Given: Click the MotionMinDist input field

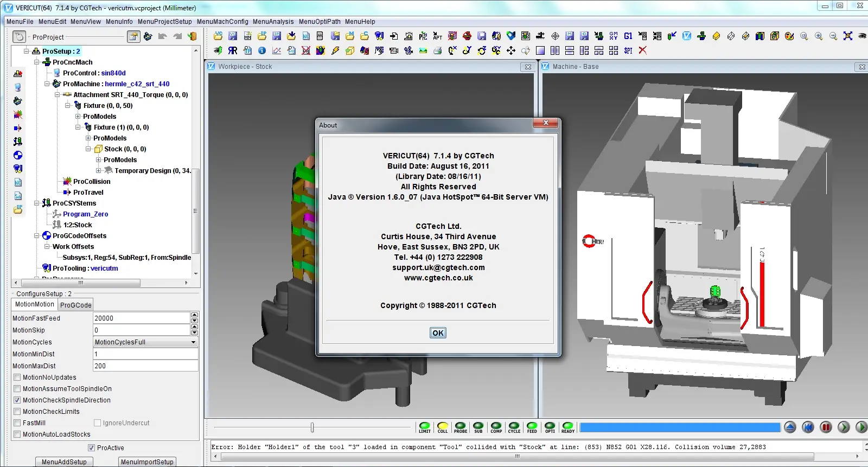Looking at the screenshot, I should (x=145, y=354).
